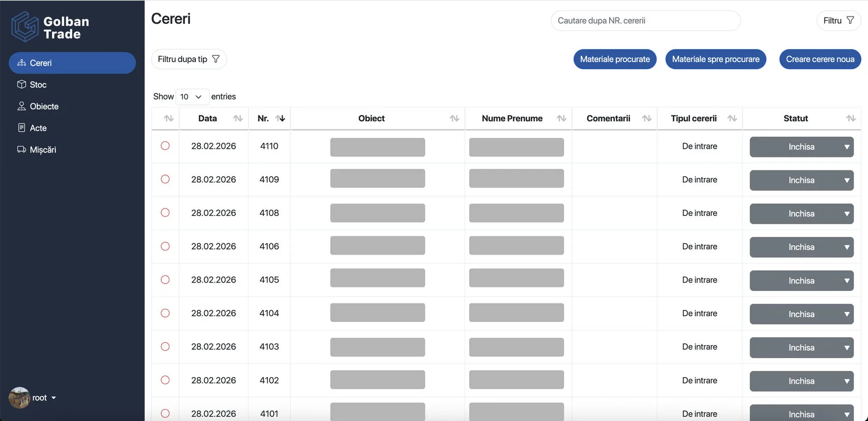Click Materiale procurate button

pos(615,59)
